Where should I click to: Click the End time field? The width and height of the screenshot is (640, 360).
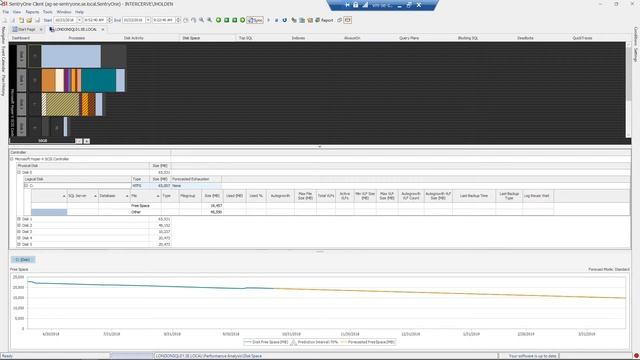click(x=164, y=20)
